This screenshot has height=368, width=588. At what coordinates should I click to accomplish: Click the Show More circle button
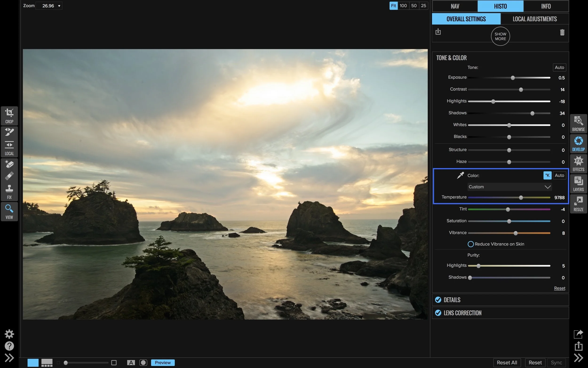(500, 36)
